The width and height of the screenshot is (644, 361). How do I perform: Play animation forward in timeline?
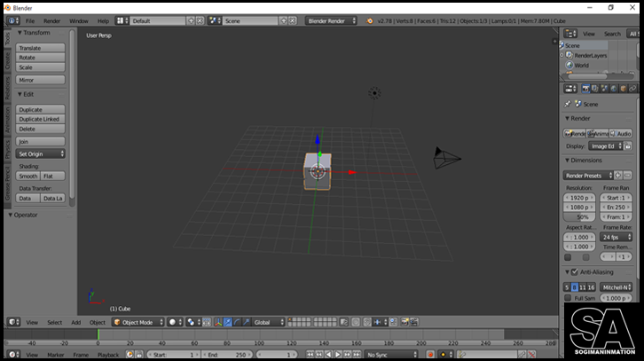click(x=338, y=355)
